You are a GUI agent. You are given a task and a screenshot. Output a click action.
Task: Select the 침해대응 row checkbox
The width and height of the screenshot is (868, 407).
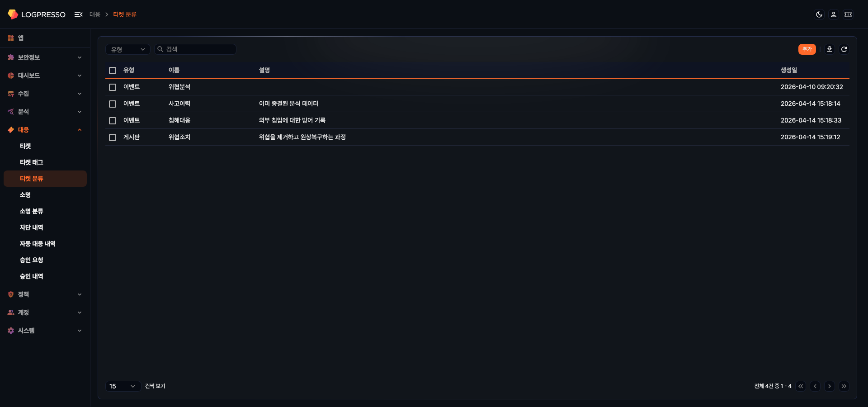click(113, 121)
